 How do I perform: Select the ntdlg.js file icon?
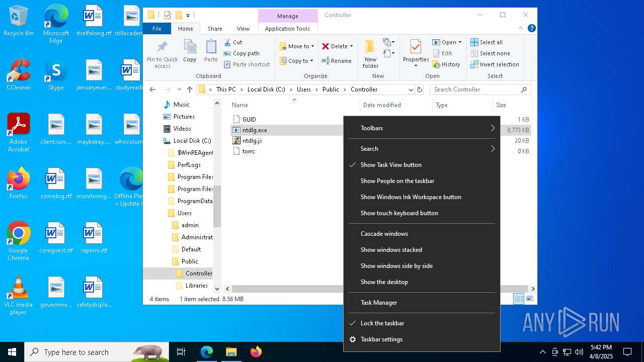(236, 141)
